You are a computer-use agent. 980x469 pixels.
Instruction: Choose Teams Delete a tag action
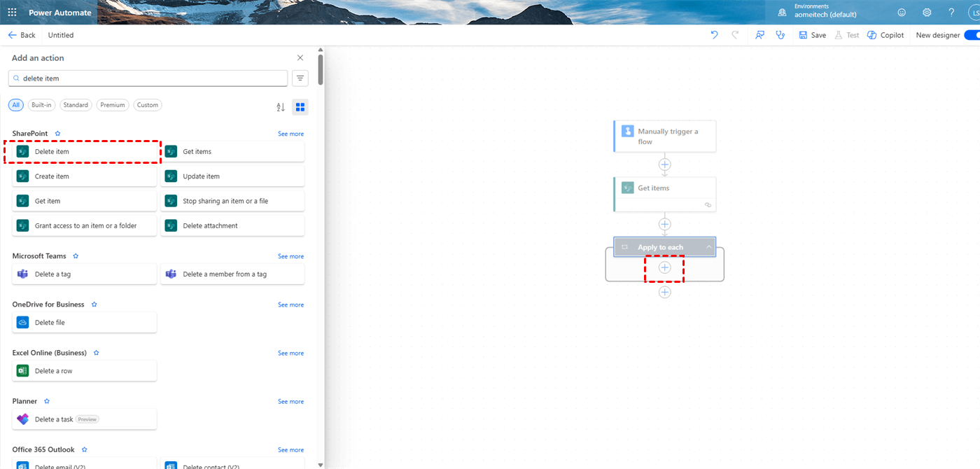[x=85, y=274]
